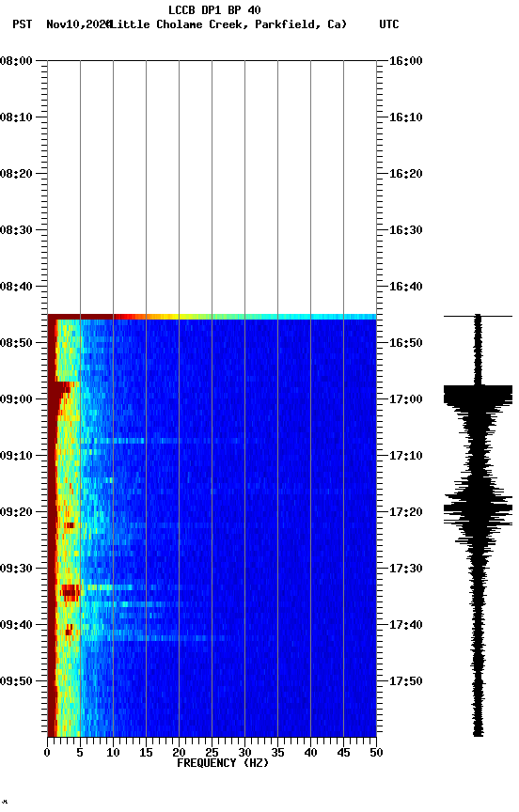Click the 17:40 UTC time label
The image size is (519, 812).
(406, 625)
